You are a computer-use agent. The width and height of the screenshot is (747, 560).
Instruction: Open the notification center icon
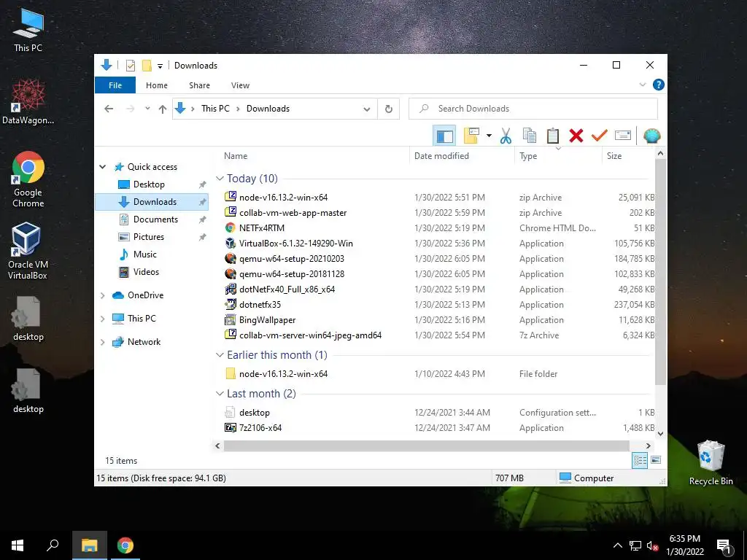click(723, 545)
